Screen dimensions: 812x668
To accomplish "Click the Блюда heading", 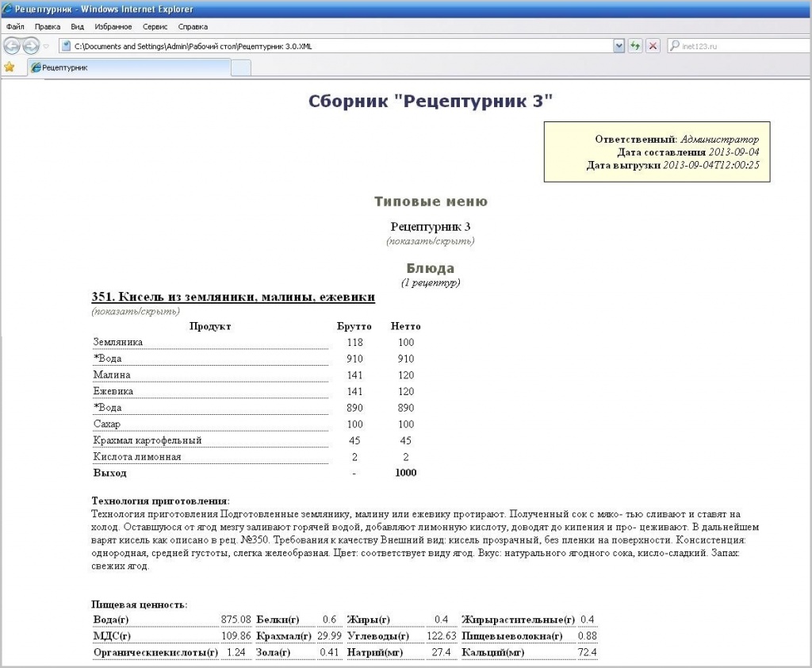I will pyautogui.click(x=431, y=268).
